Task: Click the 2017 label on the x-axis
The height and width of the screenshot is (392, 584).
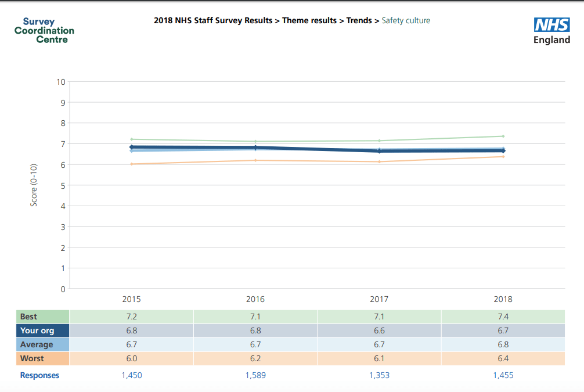Action: click(379, 300)
